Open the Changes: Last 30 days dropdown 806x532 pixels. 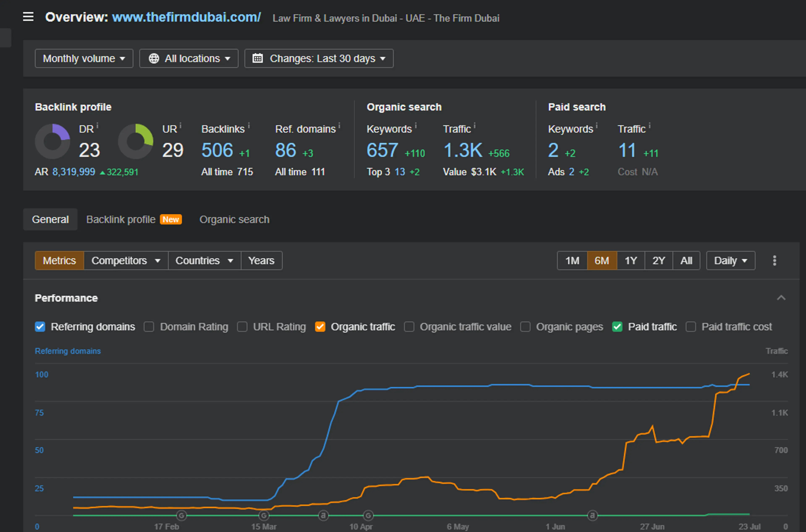point(319,58)
